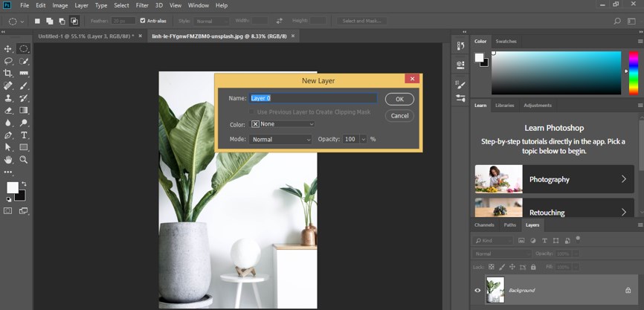Choose the Horizontal Type tool
The height and width of the screenshot is (310, 644).
(x=24, y=135)
